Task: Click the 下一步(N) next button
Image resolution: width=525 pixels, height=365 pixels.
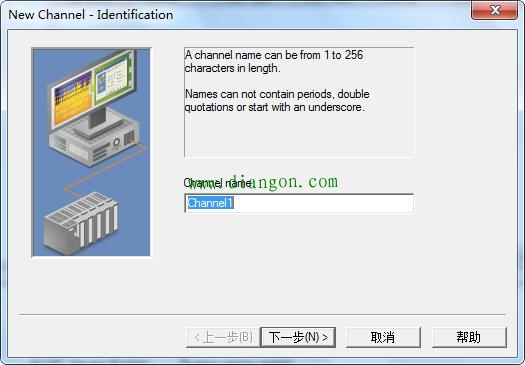Action: [x=298, y=337]
